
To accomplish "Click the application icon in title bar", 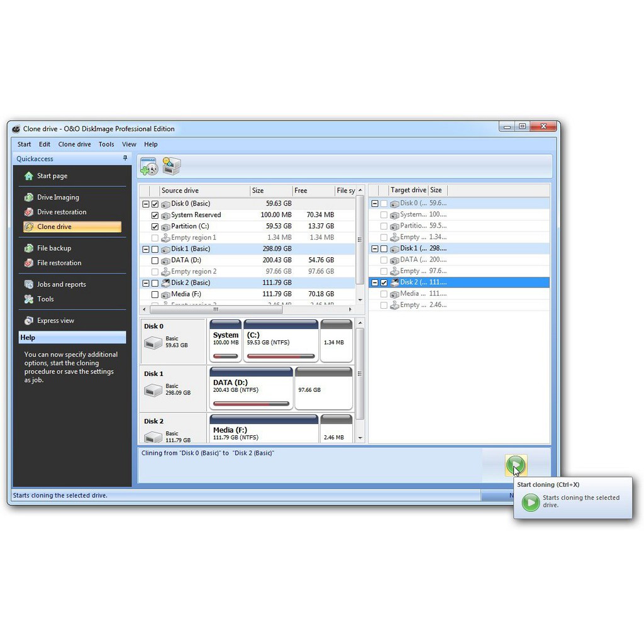I will (x=16, y=129).
